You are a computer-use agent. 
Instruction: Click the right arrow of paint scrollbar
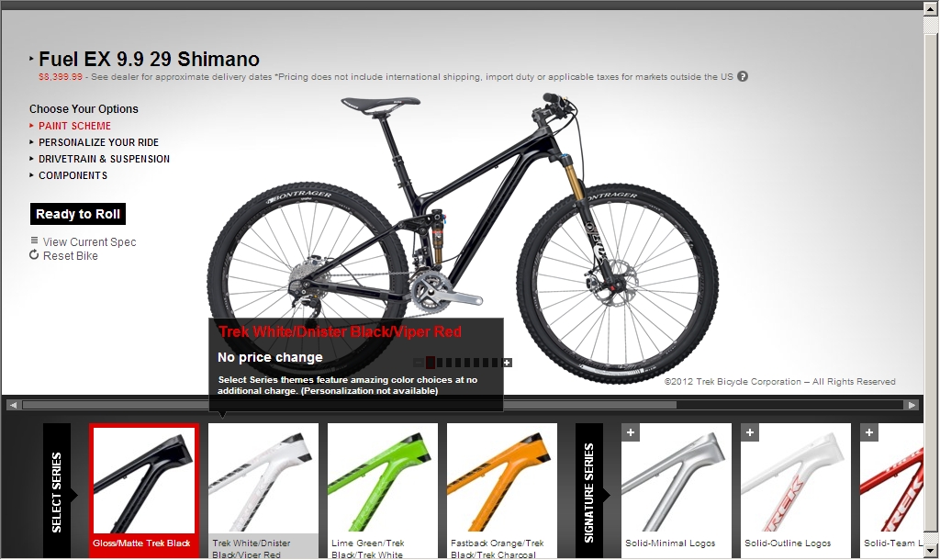click(912, 405)
